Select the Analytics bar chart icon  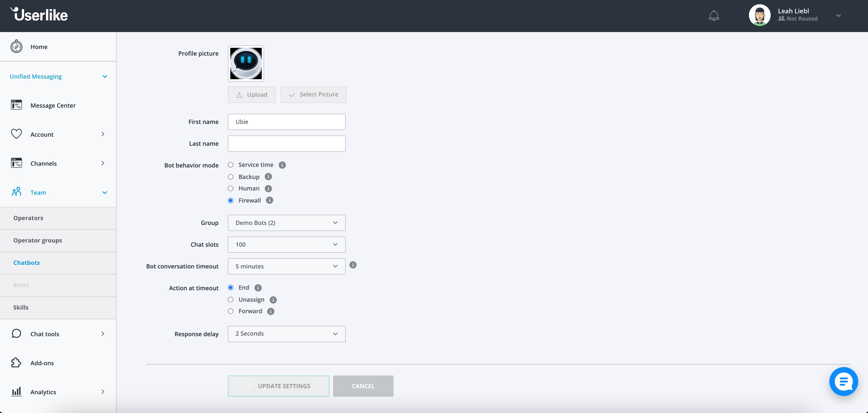(x=16, y=392)
